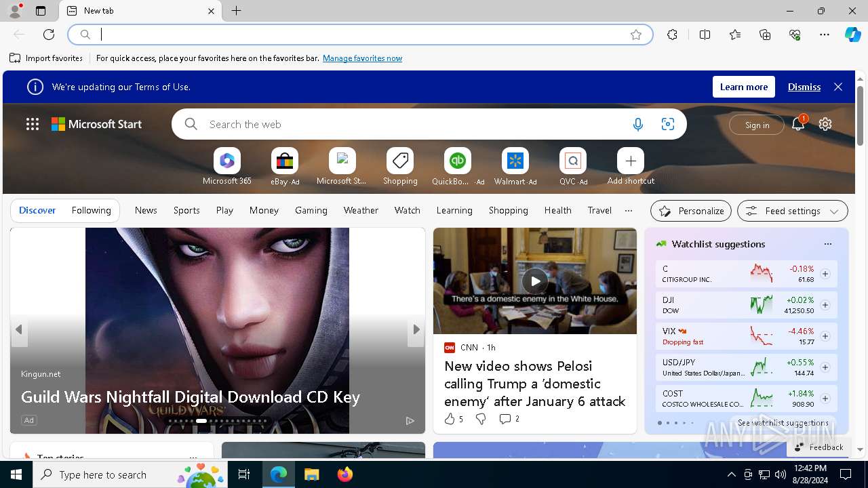
Task: Click Learn more about Terms
Action: [744, 87]
